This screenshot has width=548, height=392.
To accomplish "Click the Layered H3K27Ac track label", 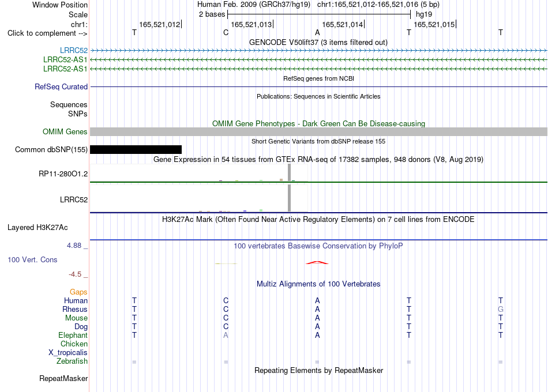I will 37,228.
